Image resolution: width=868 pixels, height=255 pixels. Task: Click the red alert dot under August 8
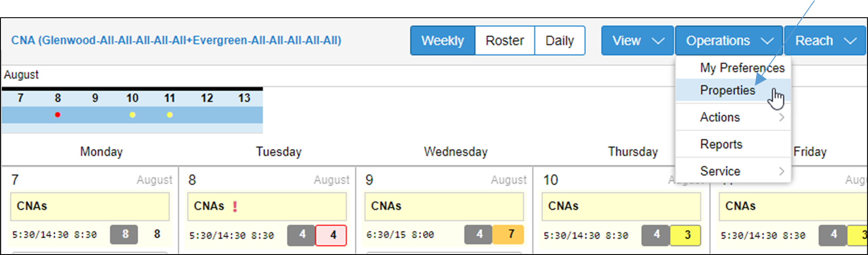57,115
